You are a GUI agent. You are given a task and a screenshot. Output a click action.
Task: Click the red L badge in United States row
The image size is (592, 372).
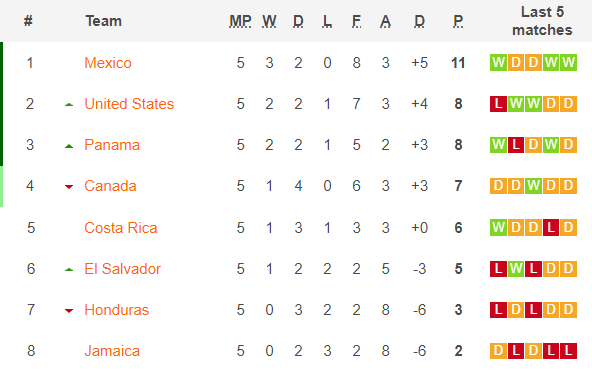tap(498, 103)
